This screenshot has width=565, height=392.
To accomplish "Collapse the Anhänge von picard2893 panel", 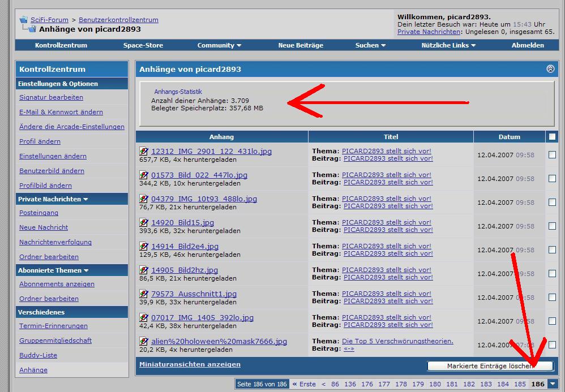I will tap(550, 68).
